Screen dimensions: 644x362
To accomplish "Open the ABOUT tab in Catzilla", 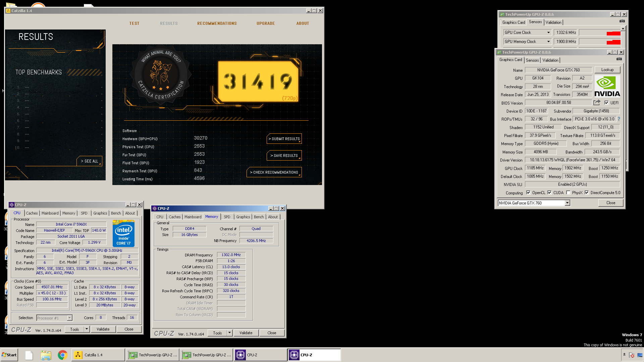I will [x=303, y=23].
